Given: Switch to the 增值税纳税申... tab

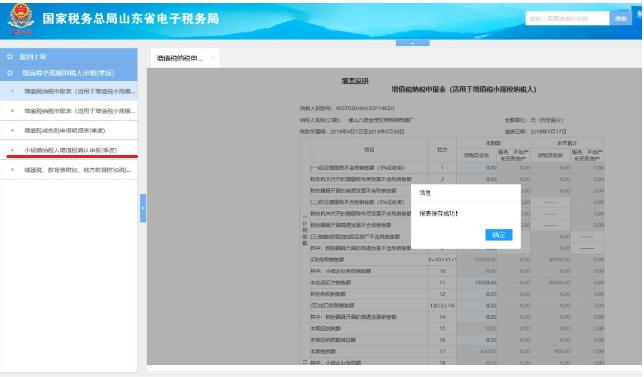Looking at the screenshot, I should pos(180,58).
